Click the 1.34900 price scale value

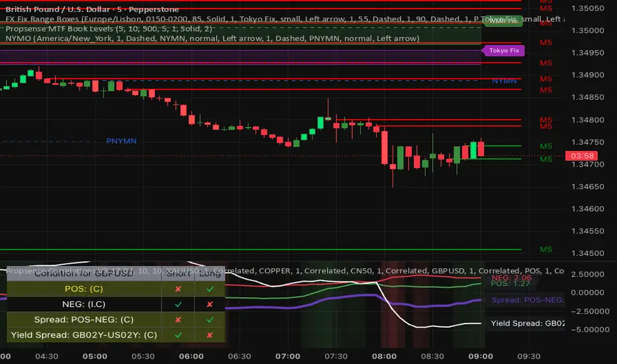(x=587, y=75)
